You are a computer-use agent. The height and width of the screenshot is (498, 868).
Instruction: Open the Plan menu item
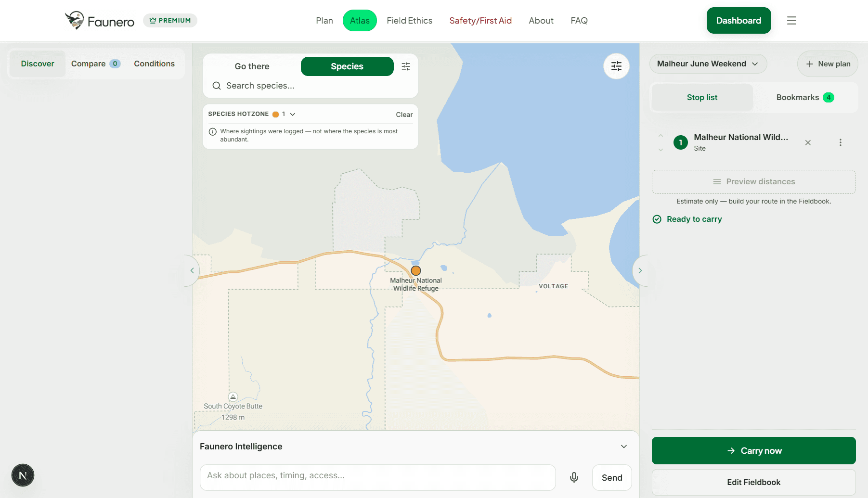(324, 21)
